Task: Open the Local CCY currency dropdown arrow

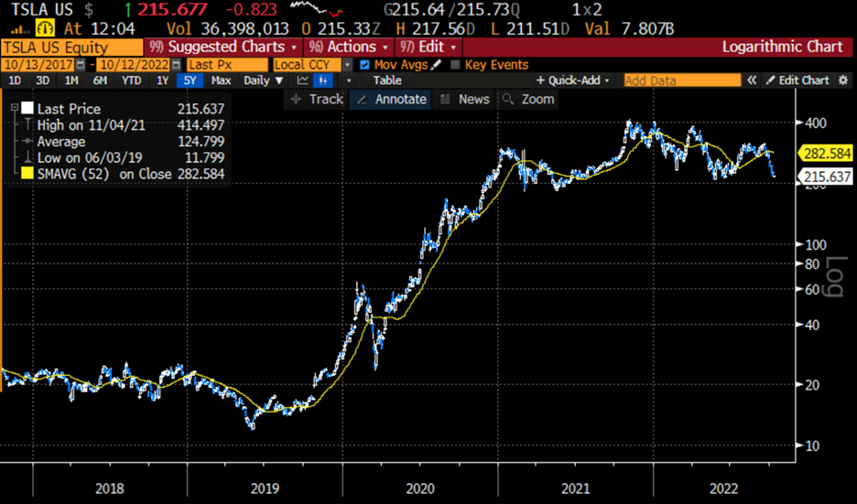Action: [347, 64]
